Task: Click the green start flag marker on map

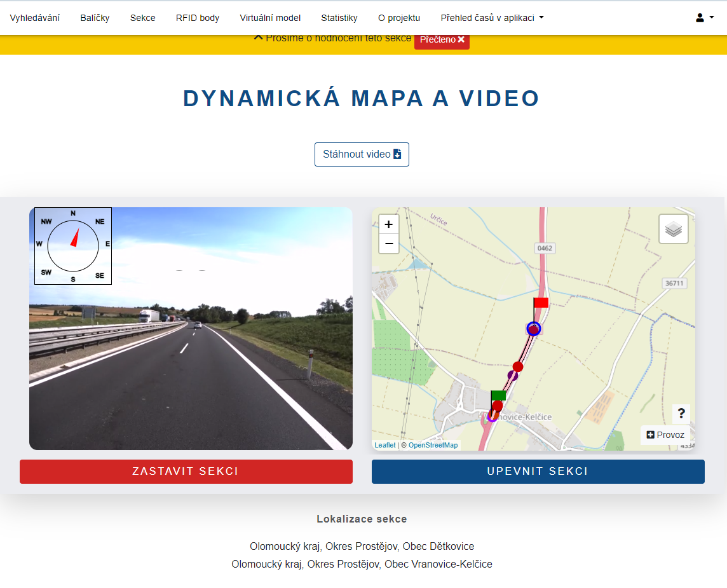Action: click(498, 395)
